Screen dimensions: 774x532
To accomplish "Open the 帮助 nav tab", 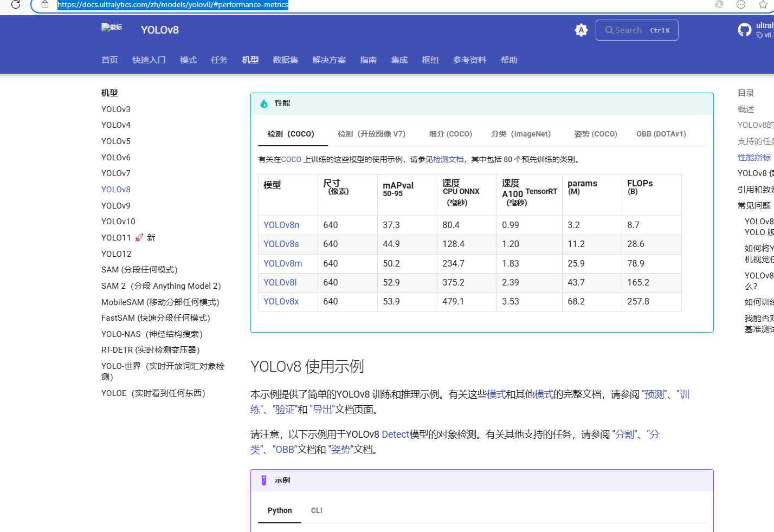I will [x=509, y=60].
